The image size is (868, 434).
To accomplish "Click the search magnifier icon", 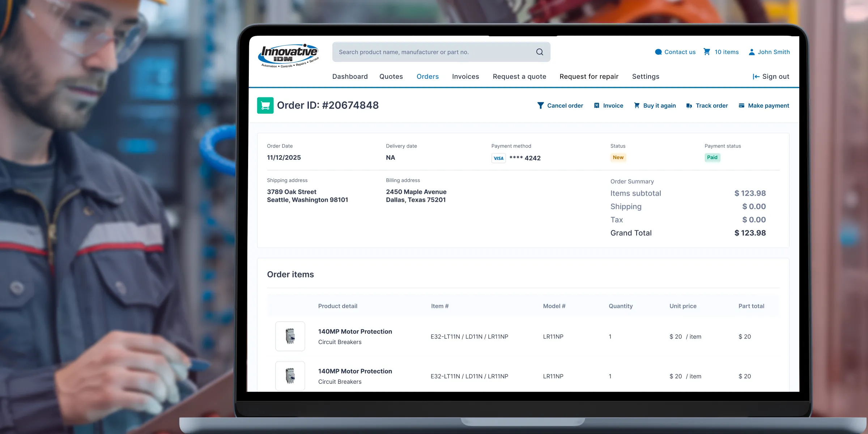I will (540, 52).
